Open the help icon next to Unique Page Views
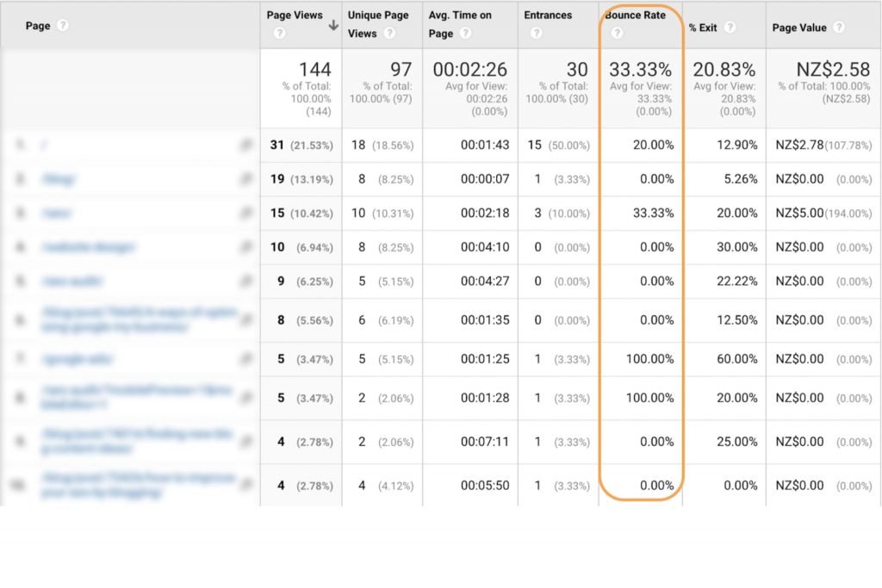 389,34
